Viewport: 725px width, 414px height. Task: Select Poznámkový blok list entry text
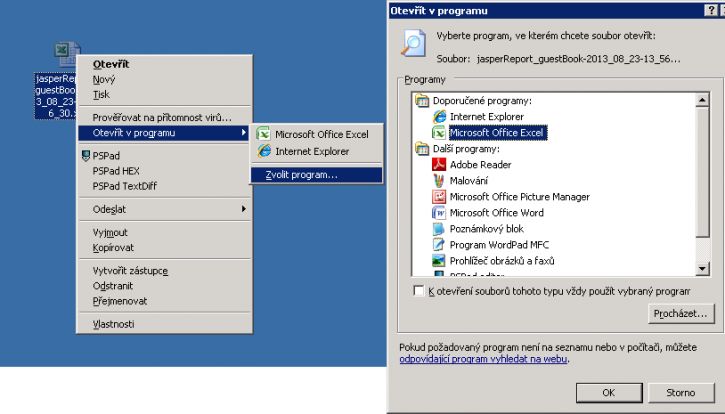click(x=486, y=229)
